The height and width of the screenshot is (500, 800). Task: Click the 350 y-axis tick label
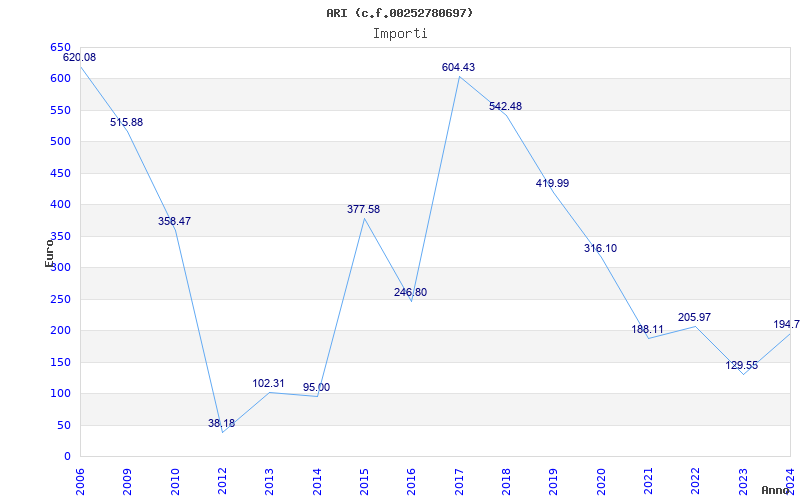tap(60, 236)
